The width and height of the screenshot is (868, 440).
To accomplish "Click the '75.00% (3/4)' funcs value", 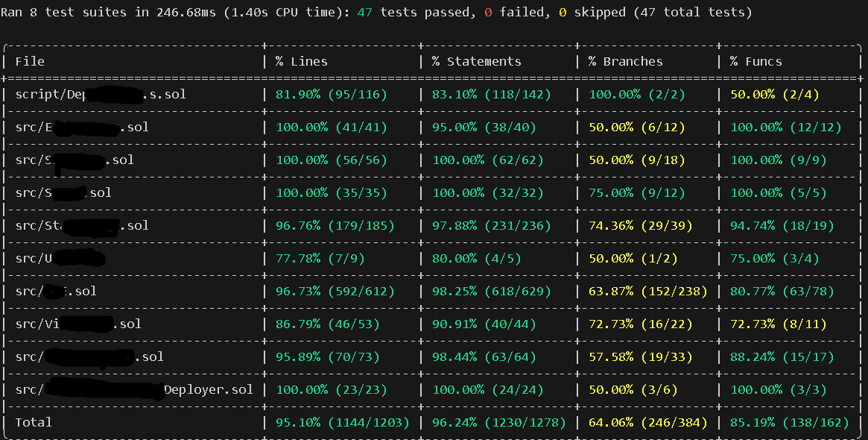I will coord(775,258).
